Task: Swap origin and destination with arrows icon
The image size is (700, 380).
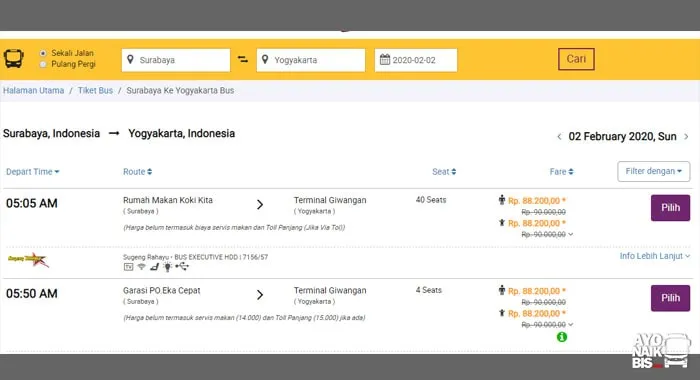Action: click(x=243, y=59)
